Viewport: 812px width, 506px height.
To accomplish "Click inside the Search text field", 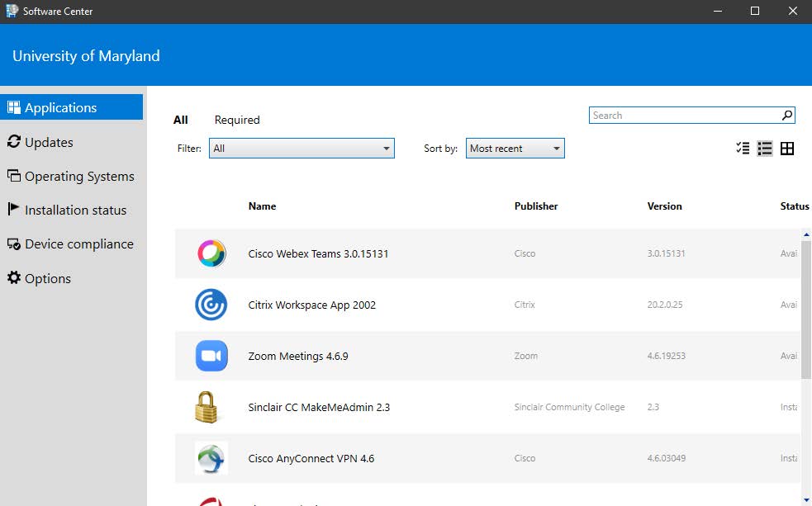I will (684, 116).
